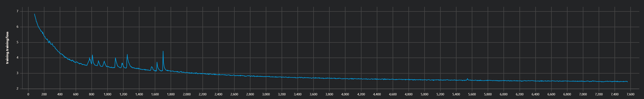
Task: Click the x-axis tick label 3,800
Action: click(x=329, y=94)
